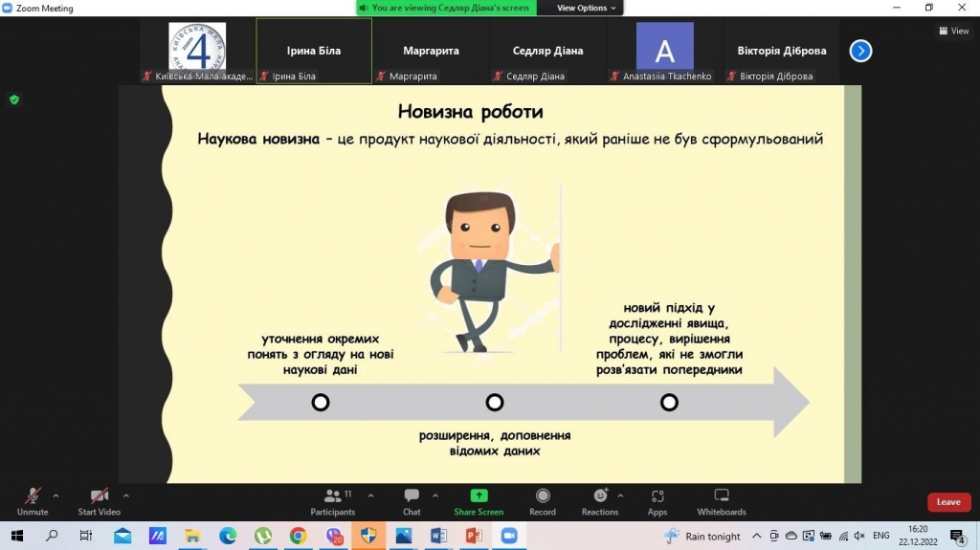Leave the meeting
Image resolution: width=980 pixels, height=550 pixels.
[948, 502]
